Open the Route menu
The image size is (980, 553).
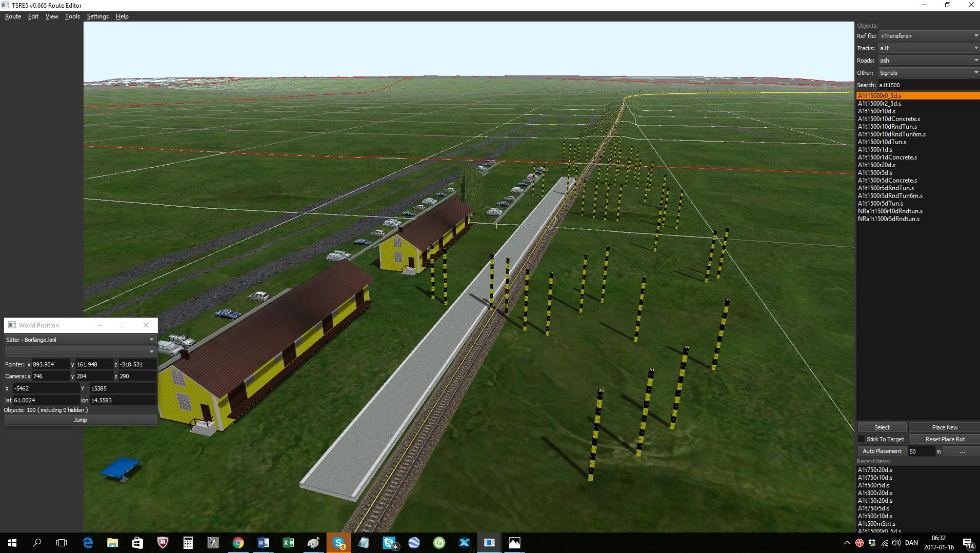tap(13, 16)
